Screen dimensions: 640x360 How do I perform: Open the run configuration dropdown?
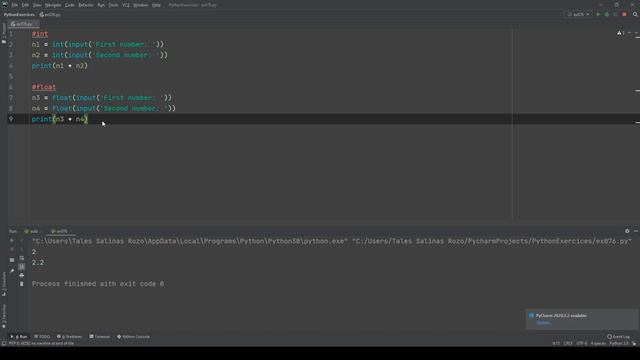[578, 14]
